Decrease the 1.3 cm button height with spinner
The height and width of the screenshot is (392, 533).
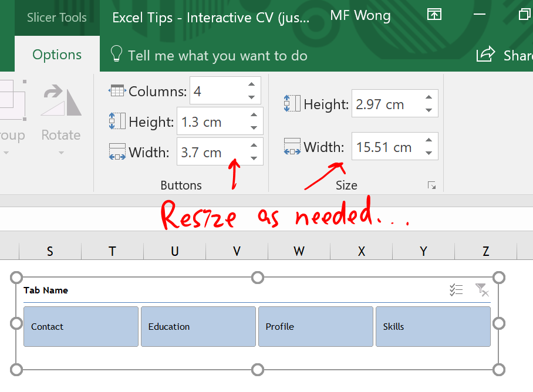tap(254, 128)
